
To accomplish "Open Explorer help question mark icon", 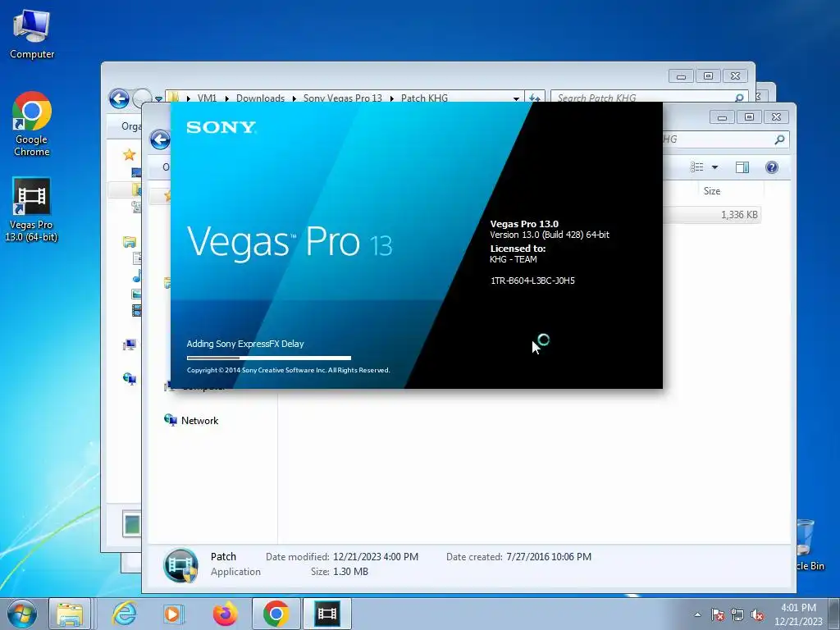I will click(x=771, y=167).
